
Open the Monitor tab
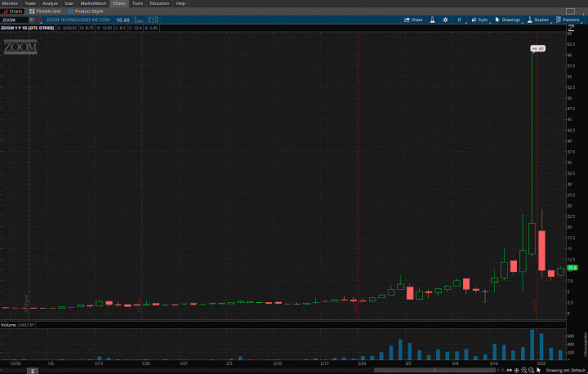[x=10, y=3]
